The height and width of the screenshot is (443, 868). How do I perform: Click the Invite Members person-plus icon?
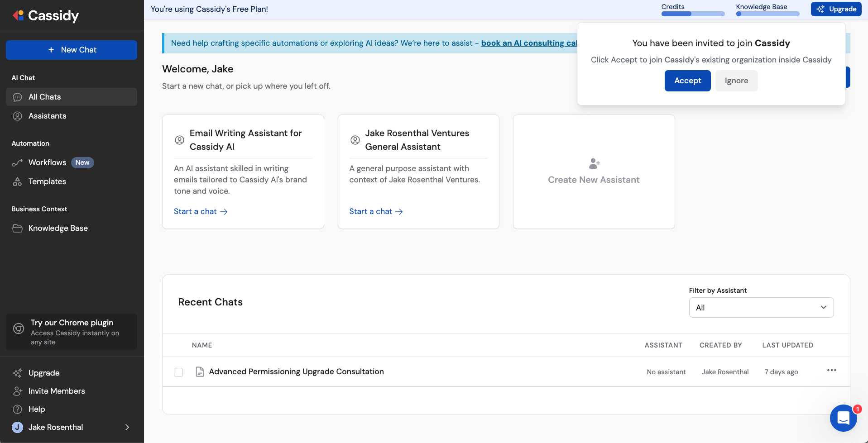pyautogui.click(x=18, y=391)
